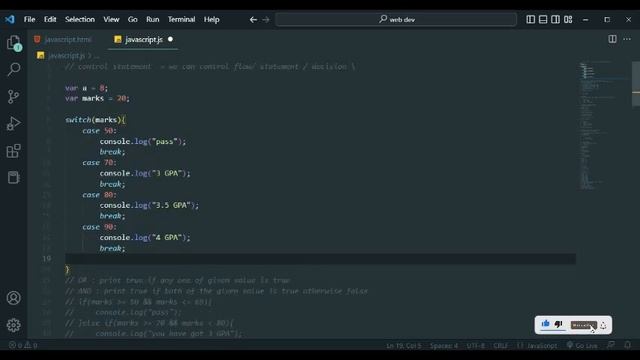The height and width of the screenshot is (360, 640).
Task: Change the UTF-8 encoding
Action: click(476, 345)
